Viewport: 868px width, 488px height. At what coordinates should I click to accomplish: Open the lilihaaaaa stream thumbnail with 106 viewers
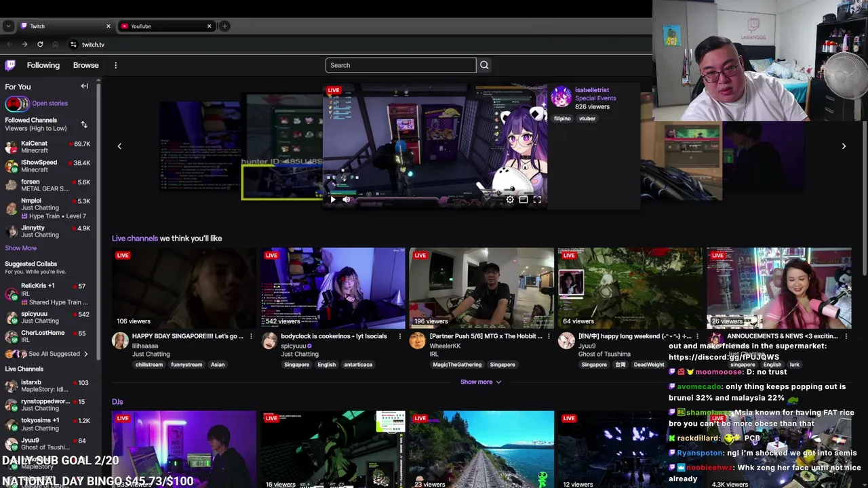coord(184,288)
